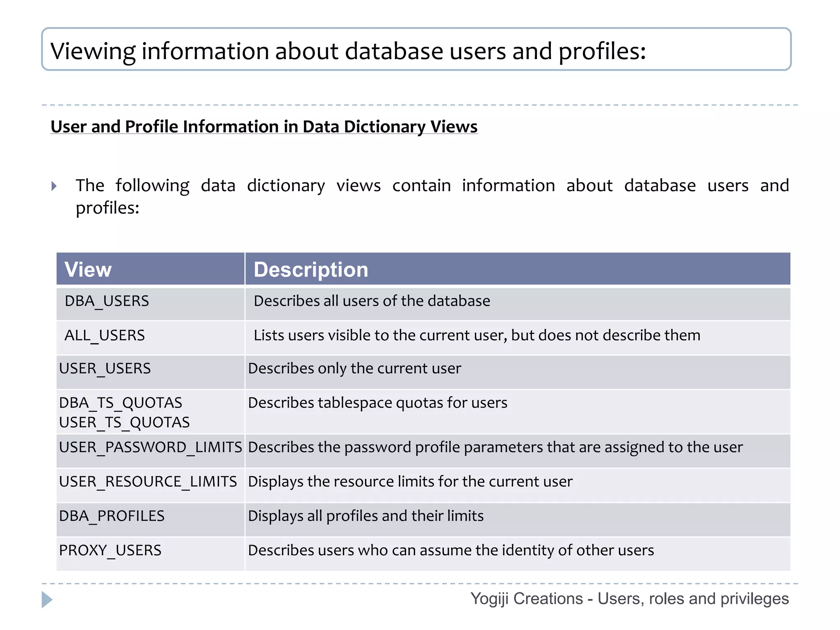This screenshot has height=630, width=840.
Task: Select the DBA_PROFILES cell
Action: (x=151, y=520)
